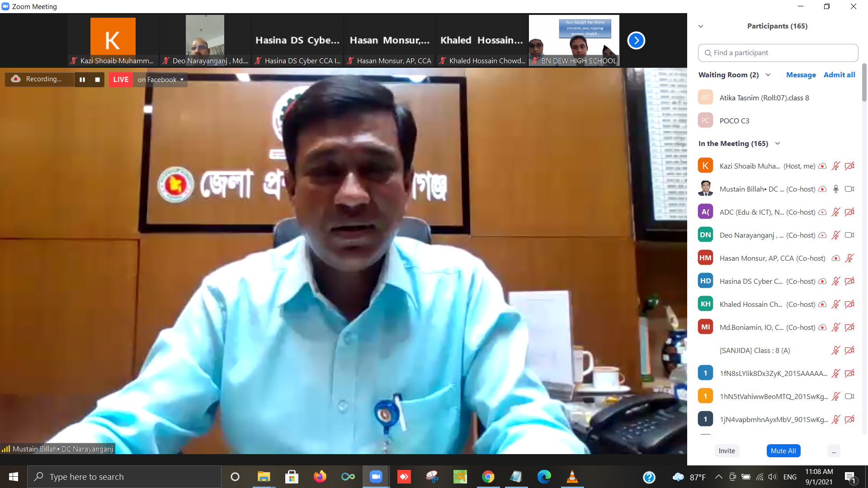Click the Windows taskbar search box
The width and height of the screenshot is (868, 488).
(124, 477)
